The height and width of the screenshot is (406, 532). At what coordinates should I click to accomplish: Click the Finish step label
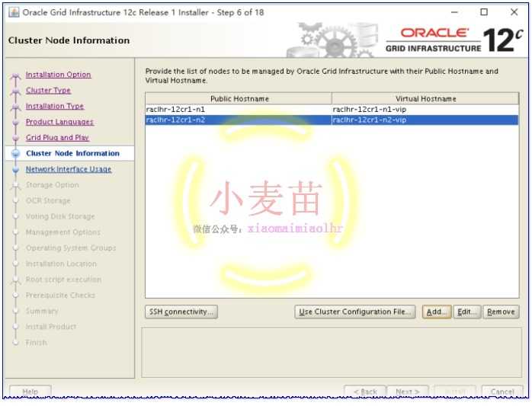tap(37, 343)
